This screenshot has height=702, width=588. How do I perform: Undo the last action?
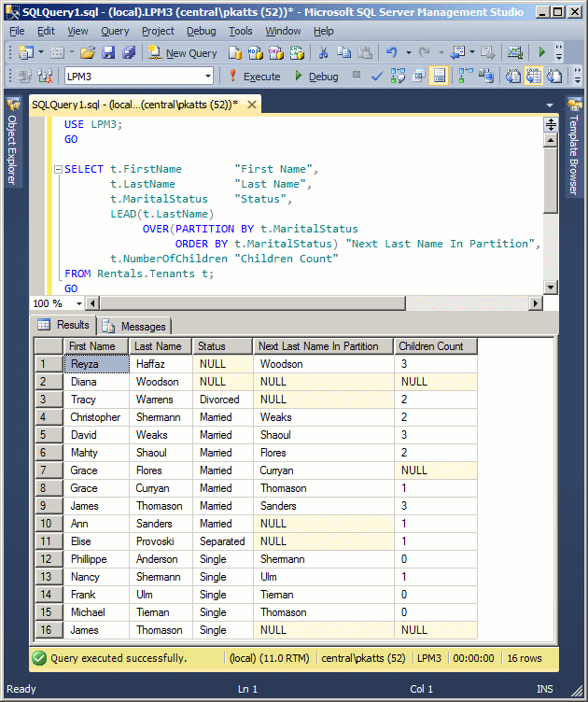coord(392,53)
